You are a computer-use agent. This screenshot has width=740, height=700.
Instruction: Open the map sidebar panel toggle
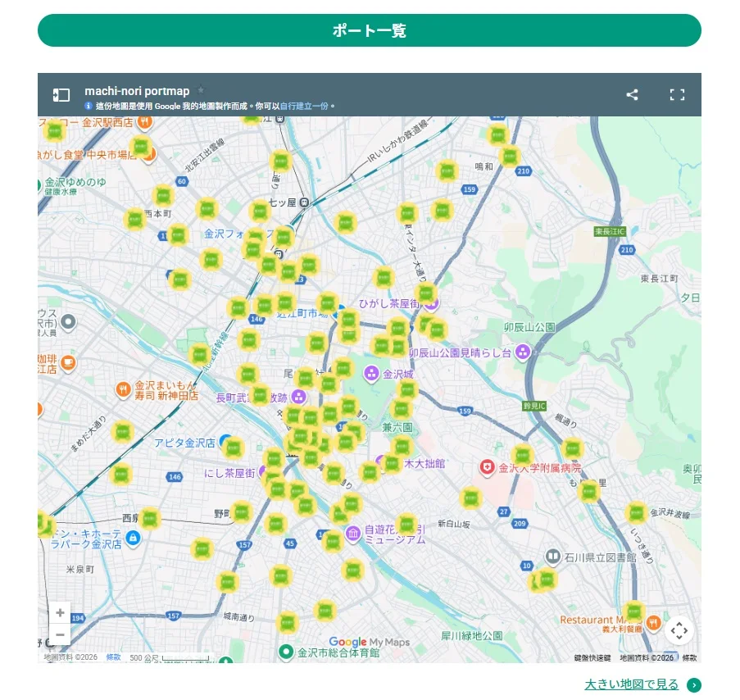(x=61, y=95)
